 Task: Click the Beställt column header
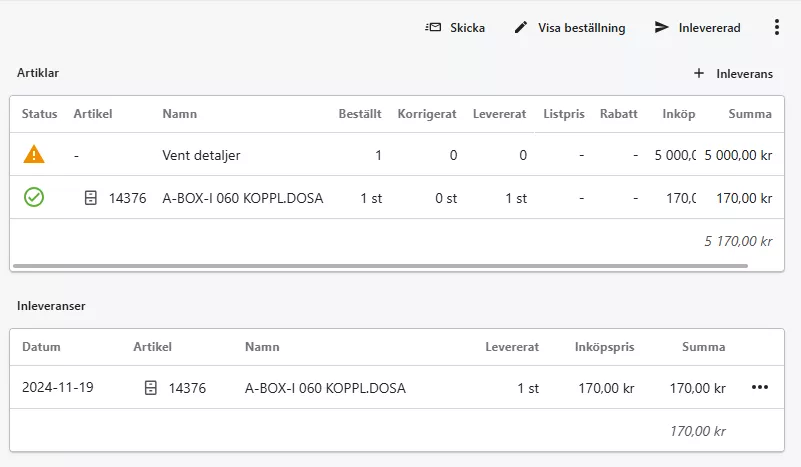[x=360, y=114]
